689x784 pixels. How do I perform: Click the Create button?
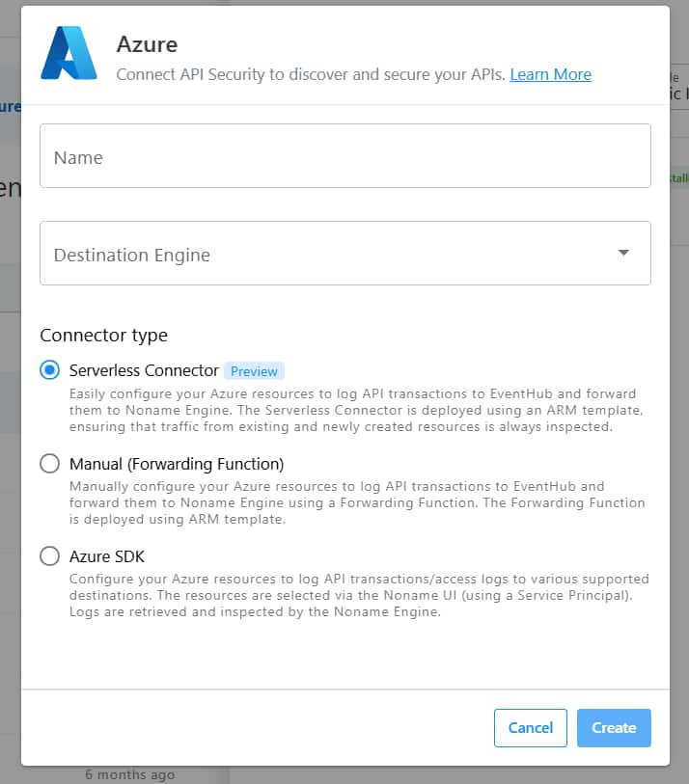[614, 728]
